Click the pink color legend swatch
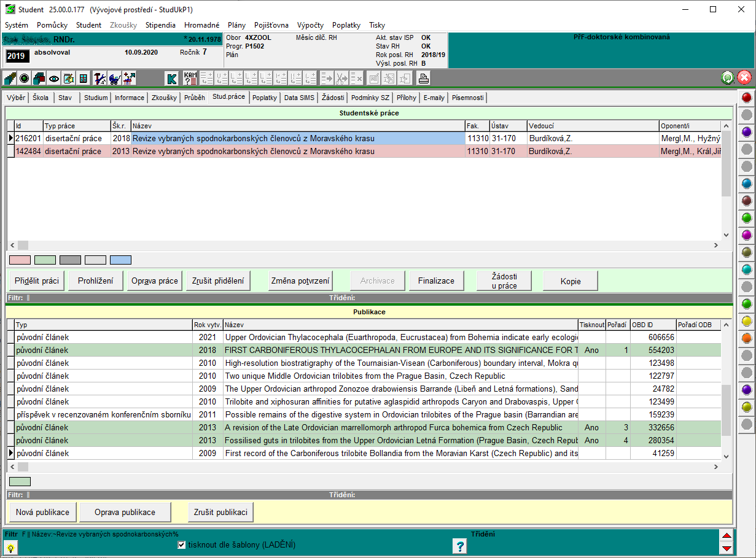 coord(20,260)
